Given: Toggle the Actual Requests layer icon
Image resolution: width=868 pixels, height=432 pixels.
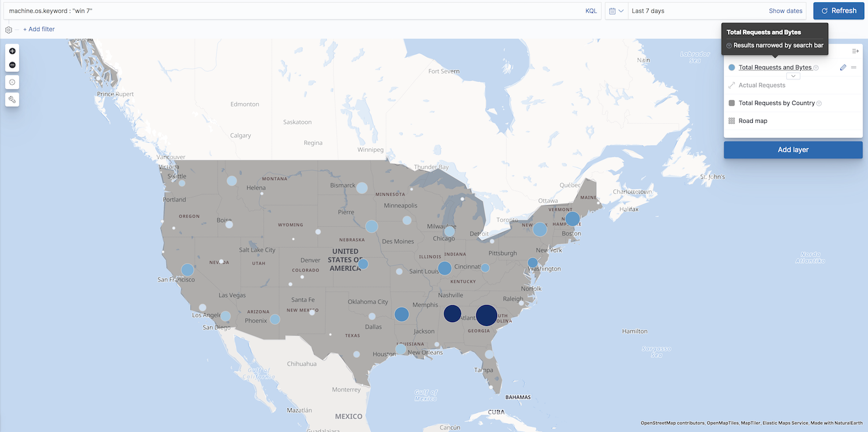Looking at the screenshot, I should 731,85.
